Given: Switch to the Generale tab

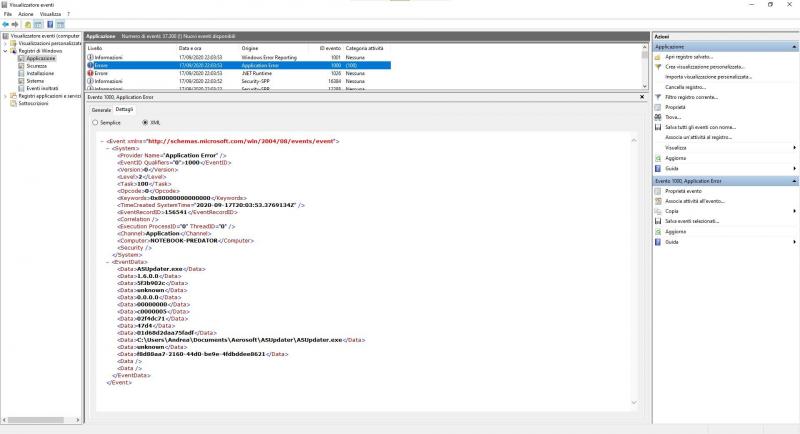Looking at the screenshot, I should pyautogui.click(x=101, y=110).
